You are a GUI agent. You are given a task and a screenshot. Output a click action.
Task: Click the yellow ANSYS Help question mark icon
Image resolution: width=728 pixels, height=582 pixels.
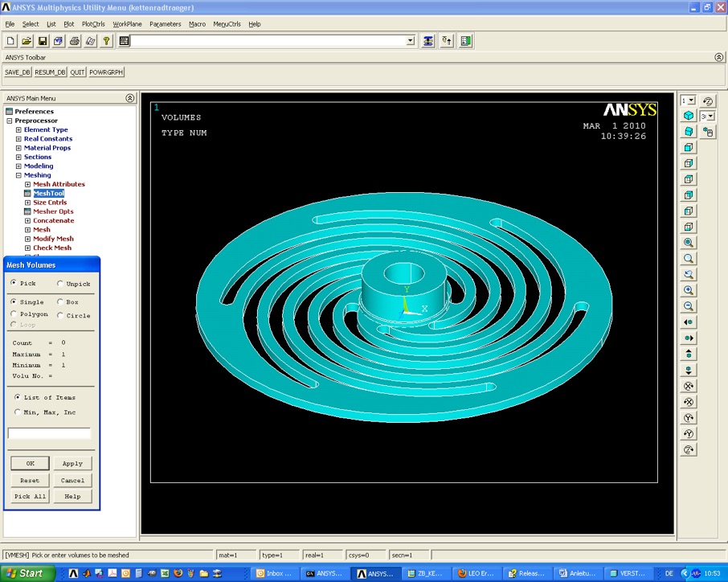point(106,41)
